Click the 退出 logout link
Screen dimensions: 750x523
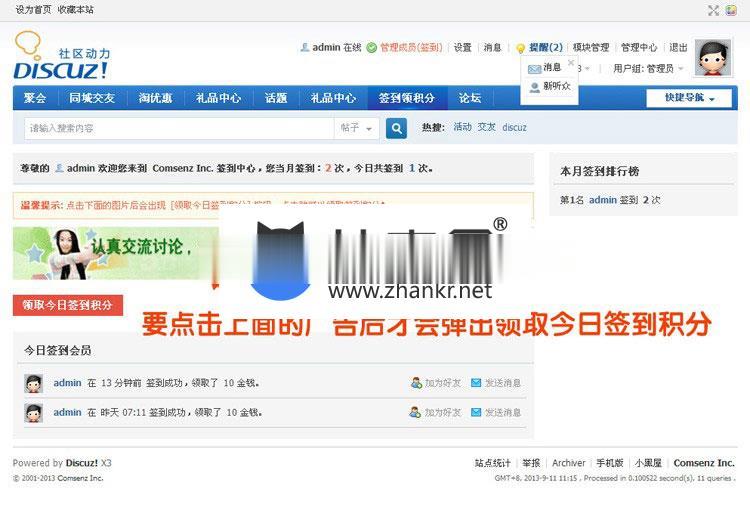(x=678, y=48)
